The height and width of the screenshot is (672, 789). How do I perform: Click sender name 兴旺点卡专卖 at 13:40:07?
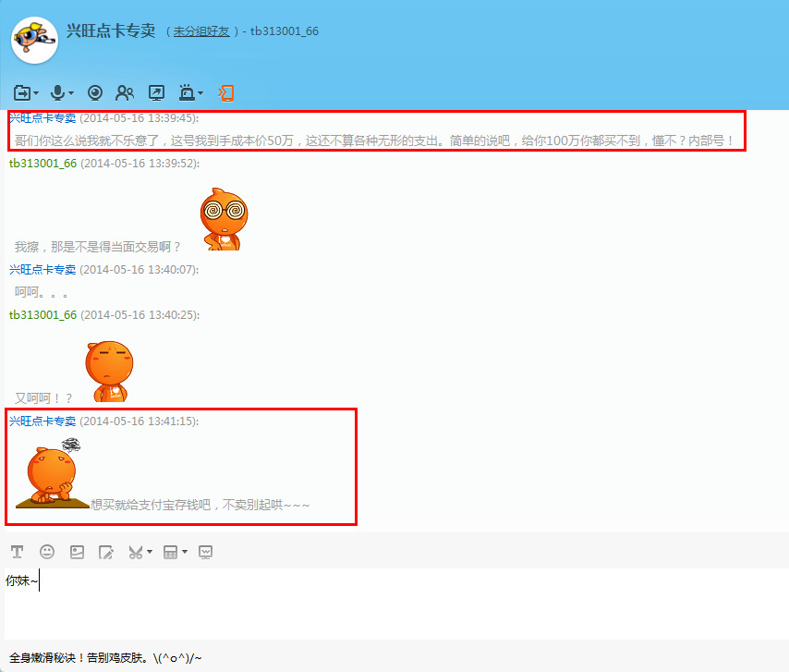coord(42,270)
